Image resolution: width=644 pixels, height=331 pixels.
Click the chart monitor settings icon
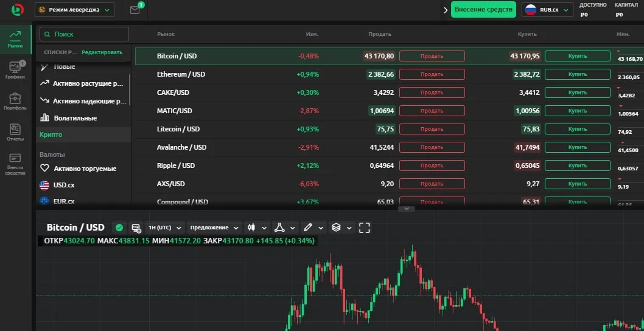point(136,228)
